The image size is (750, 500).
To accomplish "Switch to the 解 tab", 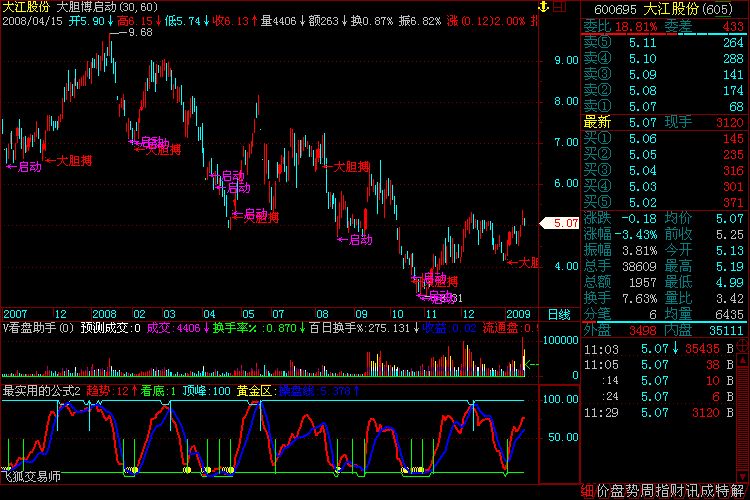I will (737, 491).
